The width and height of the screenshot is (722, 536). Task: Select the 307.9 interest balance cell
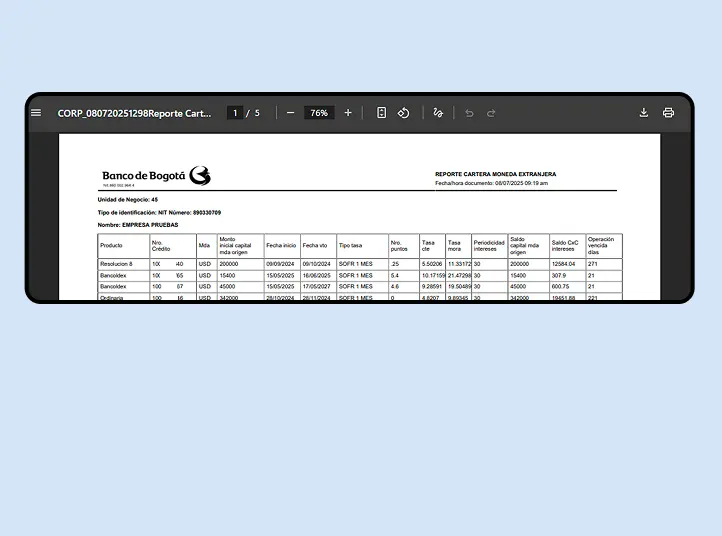click(567, 275)
